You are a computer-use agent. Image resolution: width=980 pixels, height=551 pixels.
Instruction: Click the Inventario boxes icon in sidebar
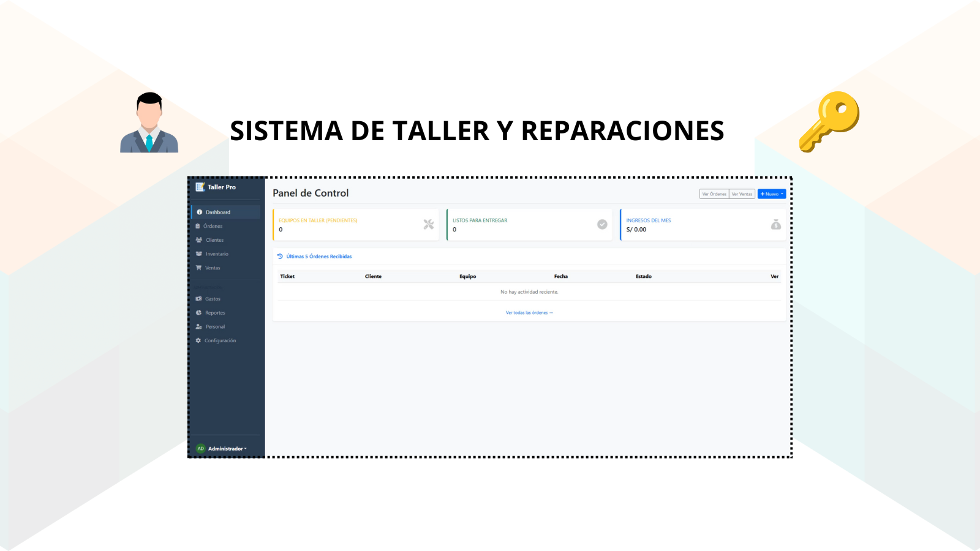click(199, 254)
